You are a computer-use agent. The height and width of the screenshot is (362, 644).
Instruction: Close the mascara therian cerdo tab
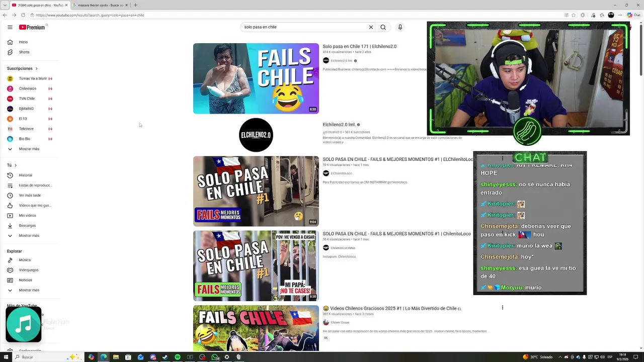click(127, 5)
